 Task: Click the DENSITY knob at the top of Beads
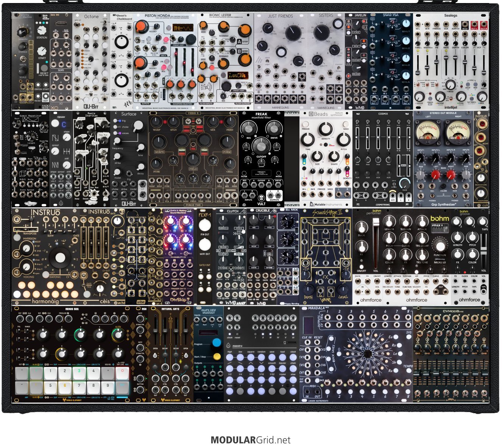pos(325,129)
